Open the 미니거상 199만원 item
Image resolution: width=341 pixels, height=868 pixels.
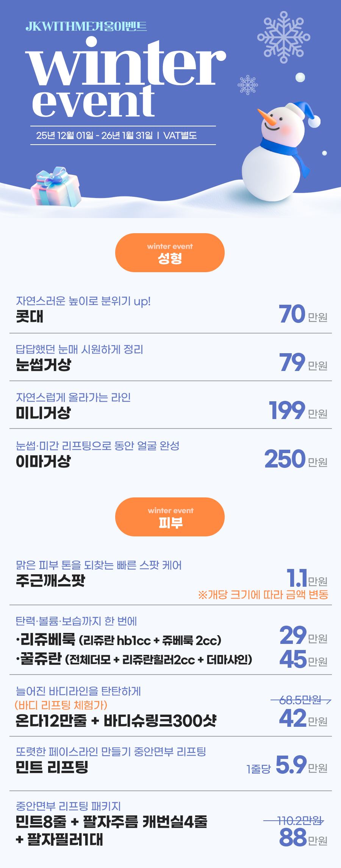[x=170, y=406]
